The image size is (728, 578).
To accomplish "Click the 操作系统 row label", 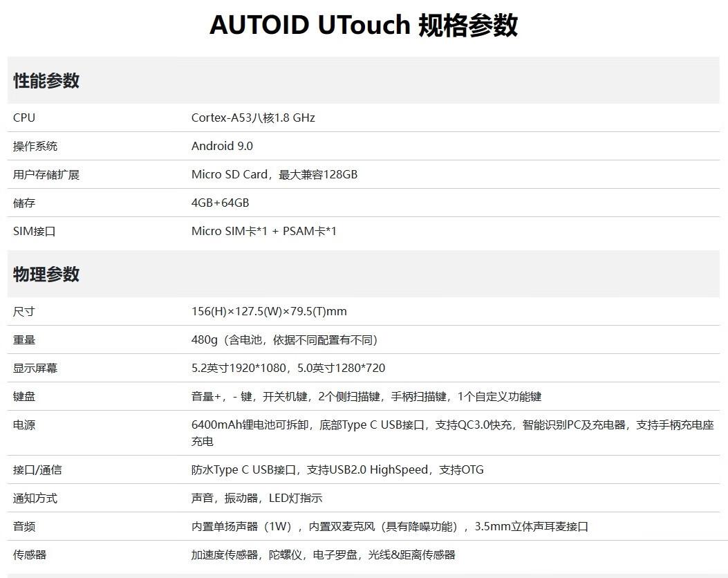I will [x=35, y=147].
